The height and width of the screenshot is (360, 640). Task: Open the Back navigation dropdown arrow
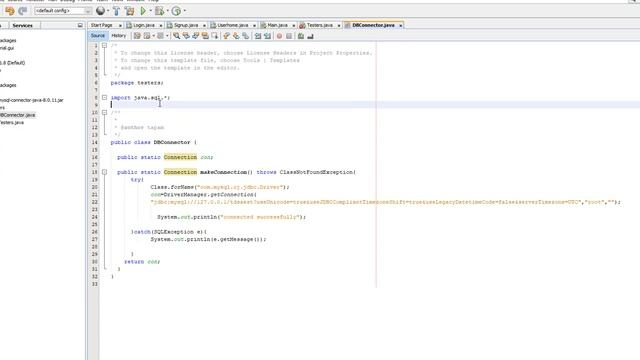pyautogui.click(x=153, y=36)
